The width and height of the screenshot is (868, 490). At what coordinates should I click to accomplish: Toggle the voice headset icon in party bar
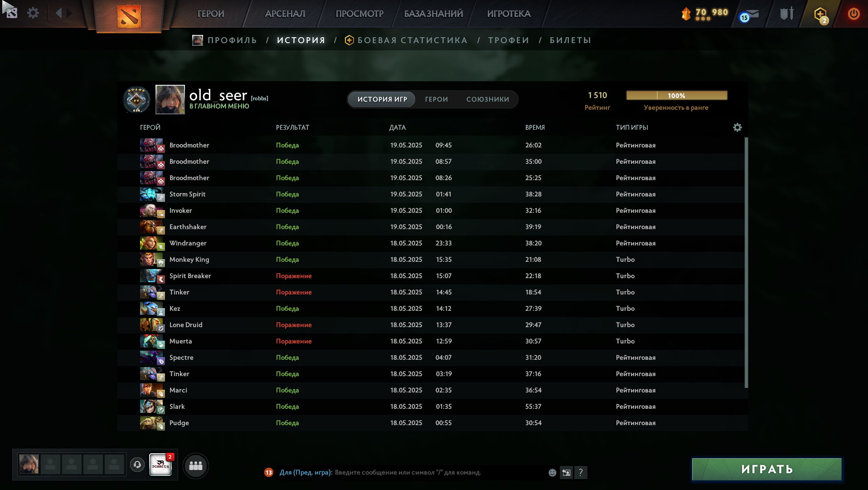point(137,465)
